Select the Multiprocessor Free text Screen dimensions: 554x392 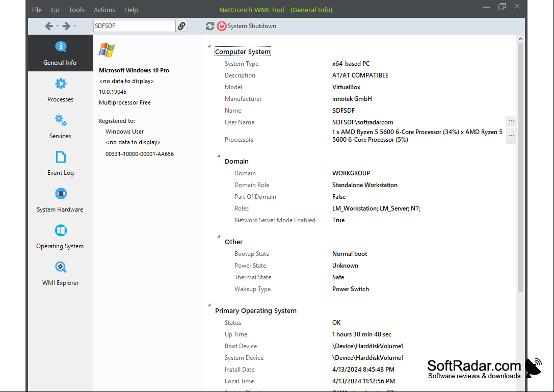(125, 102)
